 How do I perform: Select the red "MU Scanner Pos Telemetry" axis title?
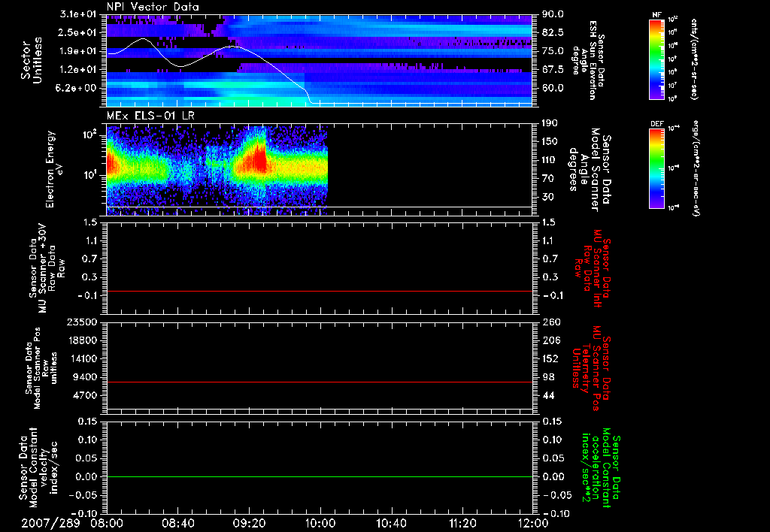pos(591,368)
